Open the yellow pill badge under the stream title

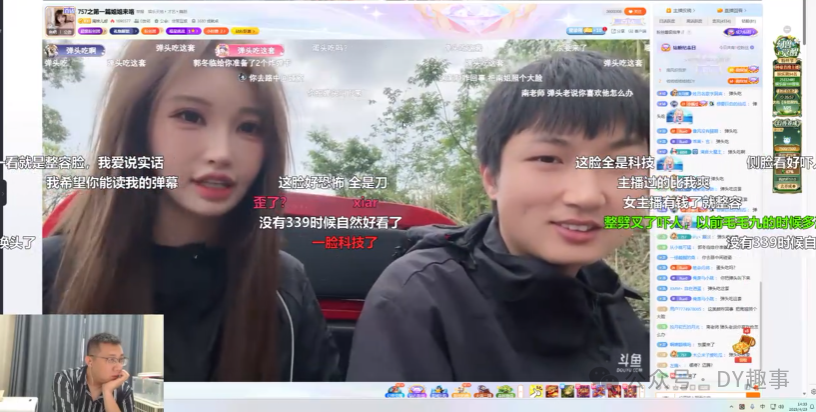pos(245,31)
